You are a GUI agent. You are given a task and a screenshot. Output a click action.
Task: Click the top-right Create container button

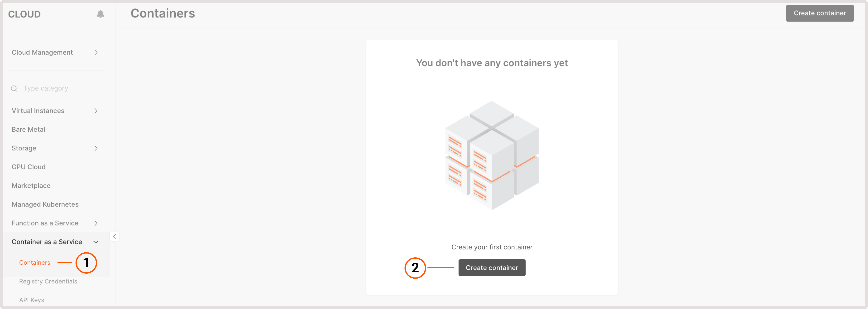820,13
